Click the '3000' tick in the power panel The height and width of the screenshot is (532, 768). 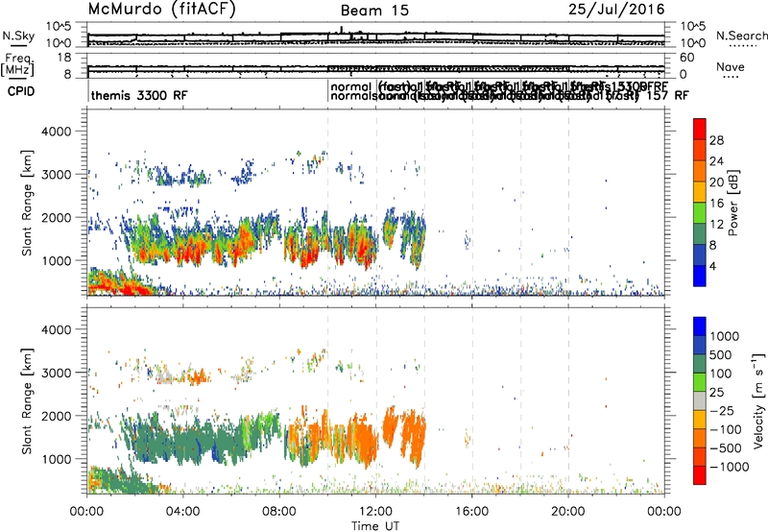[x=56, y=175]
